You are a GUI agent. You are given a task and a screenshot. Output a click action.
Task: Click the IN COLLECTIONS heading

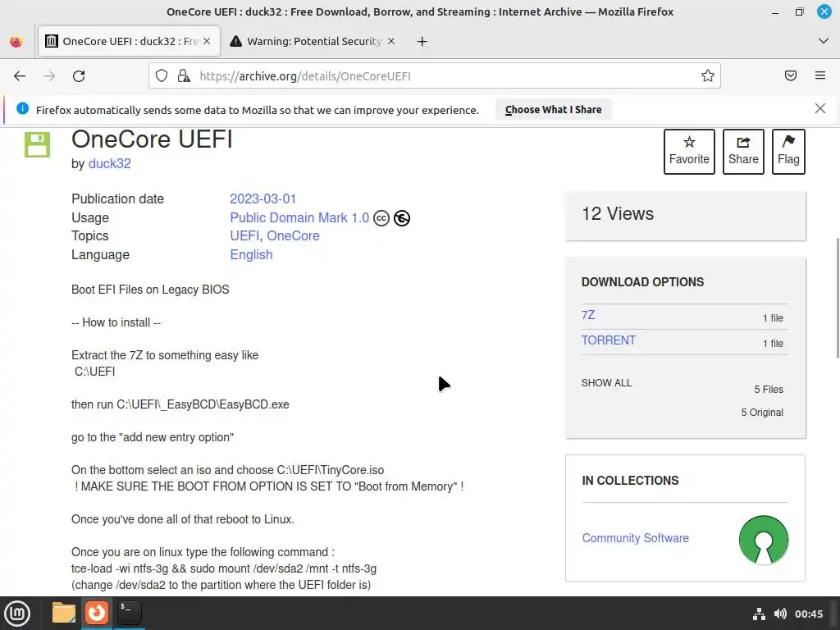(x=630, y=481)
